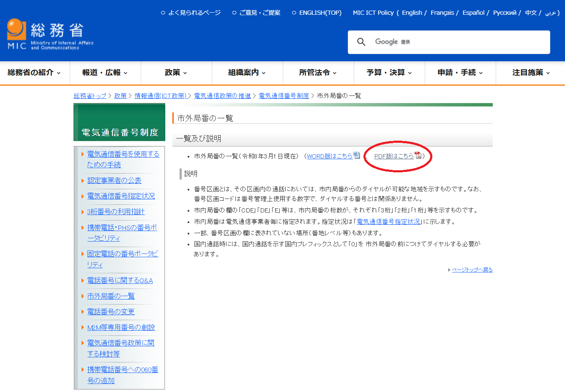Expand the 政策 navigation menu
The image size is (565, 392).
(176, 73)
